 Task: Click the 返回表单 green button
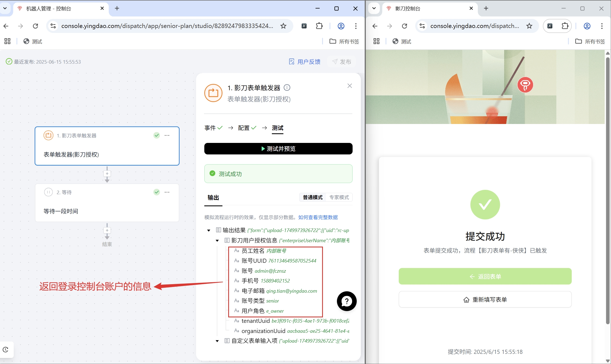(x=485, y=276)
